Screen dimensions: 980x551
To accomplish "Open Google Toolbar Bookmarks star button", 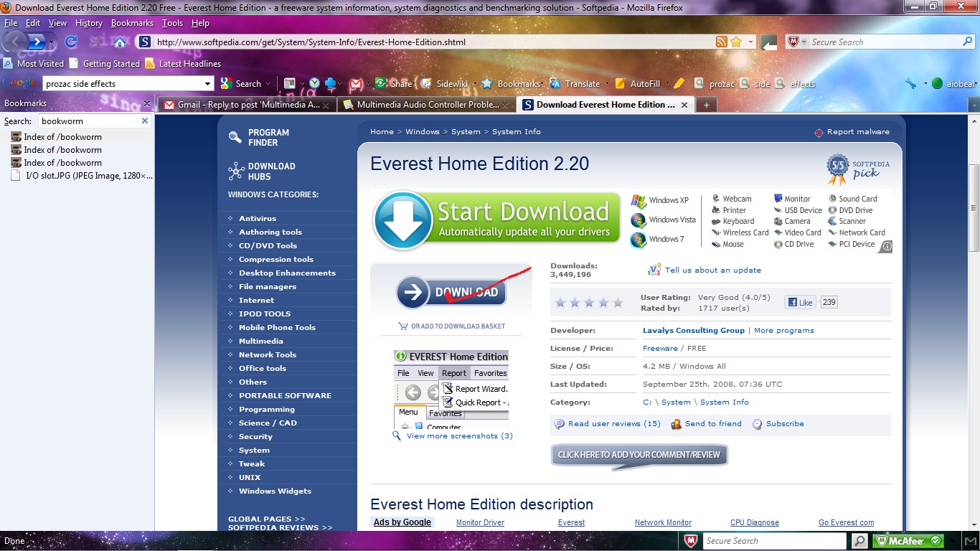I will tap(511, 84).
